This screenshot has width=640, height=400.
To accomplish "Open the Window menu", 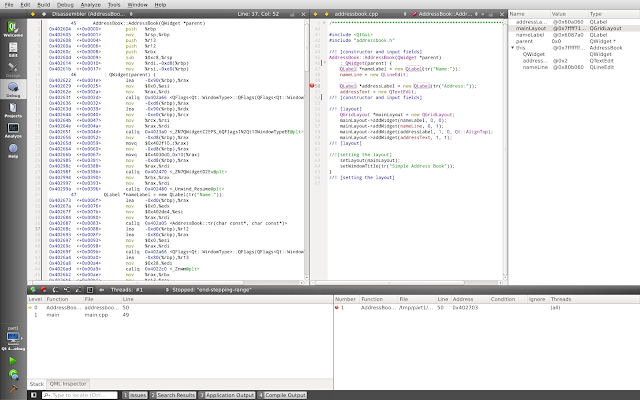I will (138, 5).
